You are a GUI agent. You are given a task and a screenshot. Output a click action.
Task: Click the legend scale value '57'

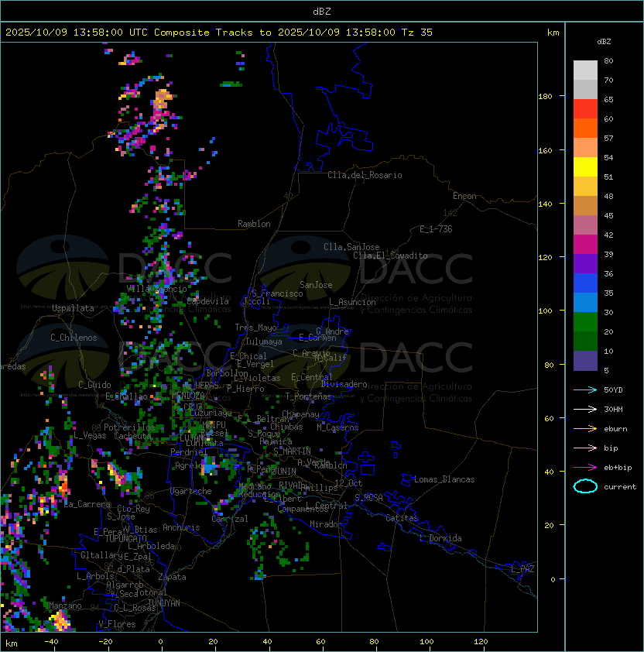pos(608,138)
